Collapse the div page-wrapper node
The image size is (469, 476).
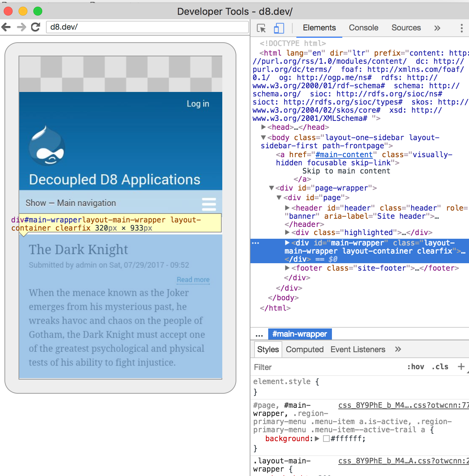272,188
